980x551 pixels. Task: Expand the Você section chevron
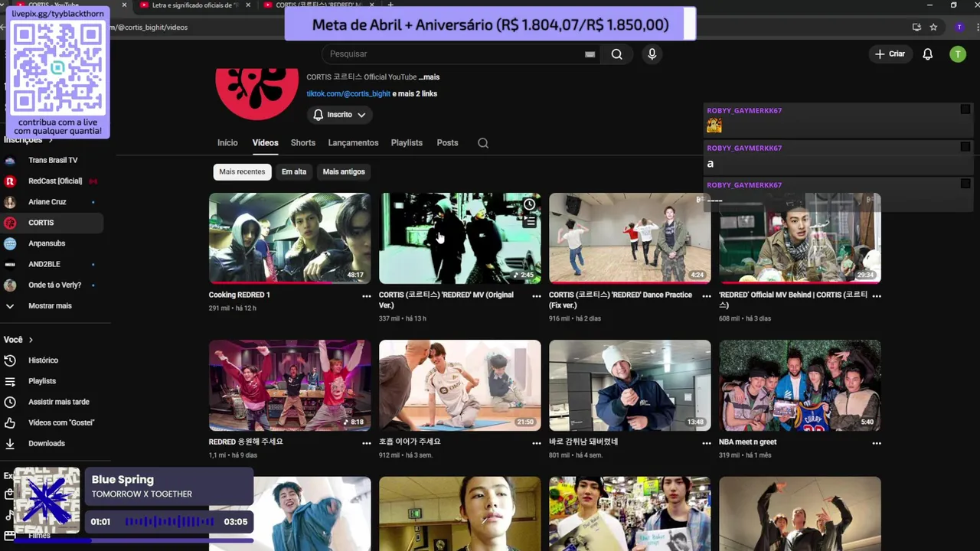point(31,340)
